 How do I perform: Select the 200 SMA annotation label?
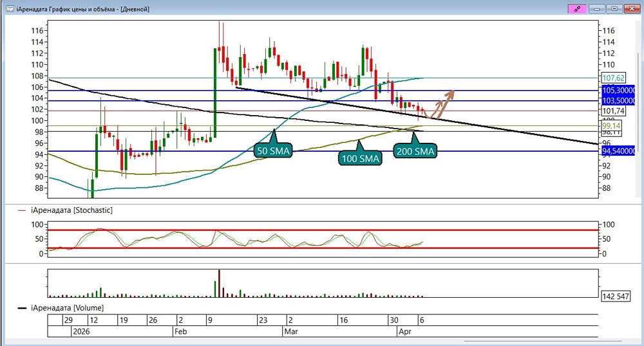[x=415, y=151]
